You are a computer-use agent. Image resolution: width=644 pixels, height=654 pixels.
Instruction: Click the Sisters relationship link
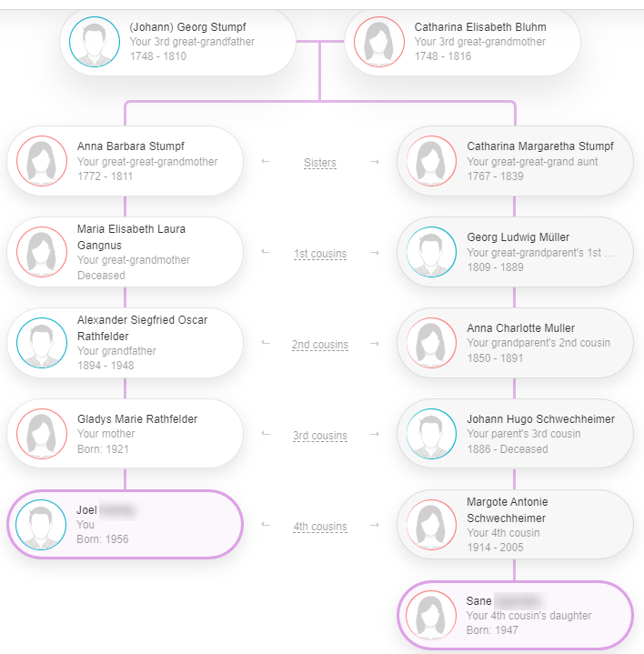pos(320,163)
